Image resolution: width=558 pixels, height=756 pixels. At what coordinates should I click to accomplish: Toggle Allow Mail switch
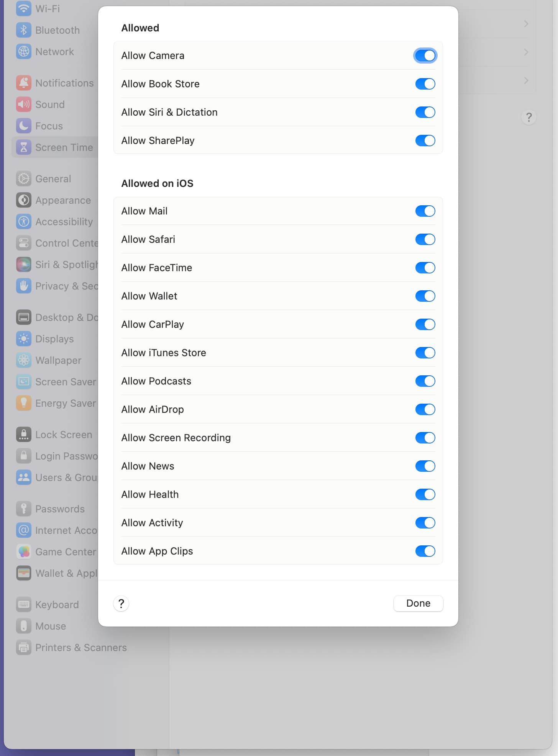(425, 211)
